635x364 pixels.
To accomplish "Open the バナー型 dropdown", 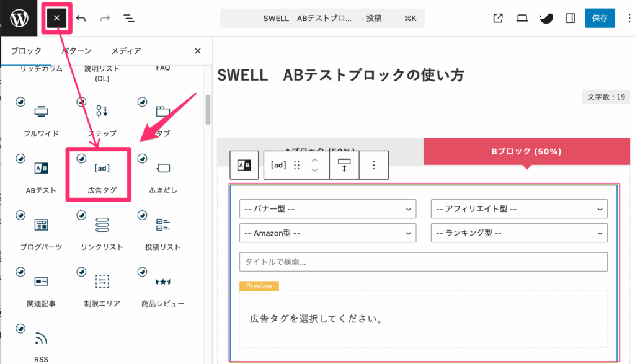I will pos(327,208).
